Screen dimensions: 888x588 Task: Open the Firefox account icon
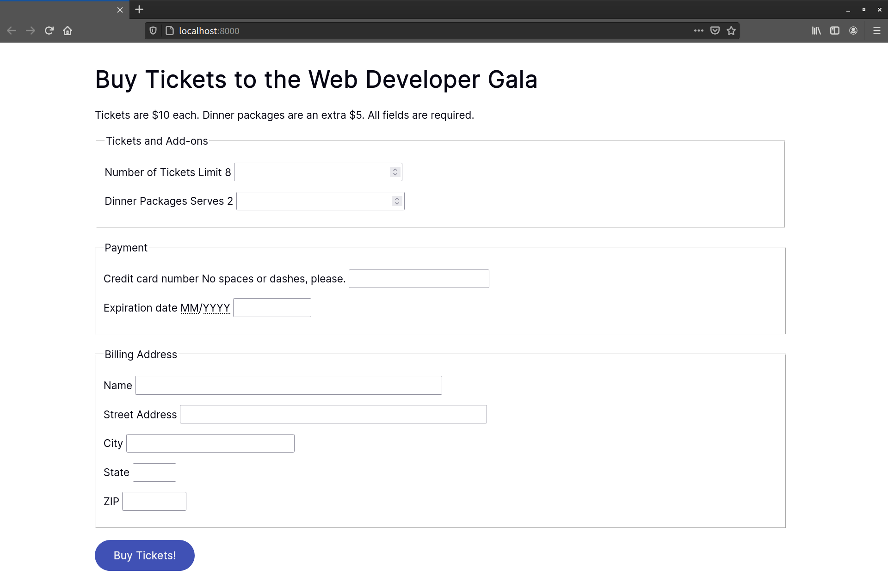click(853, 31)
